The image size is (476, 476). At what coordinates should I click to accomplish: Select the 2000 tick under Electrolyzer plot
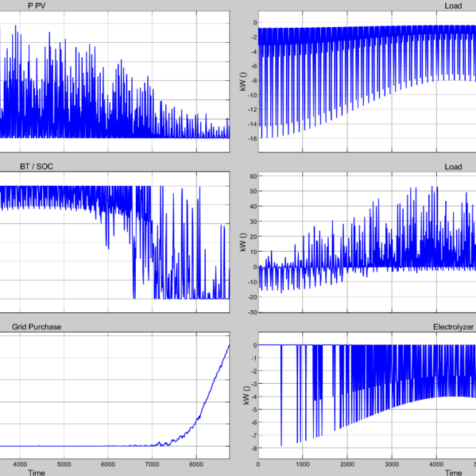click(x=347, y=464)
